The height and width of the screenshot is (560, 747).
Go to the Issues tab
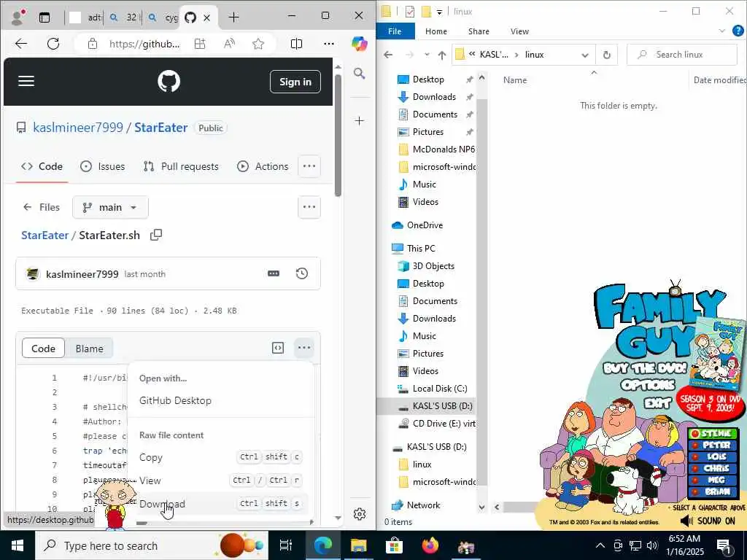(x=102, y=166)
